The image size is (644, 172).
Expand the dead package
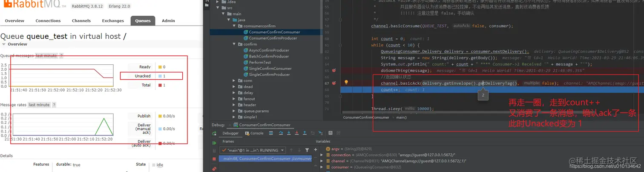click(x=234, y=87)
